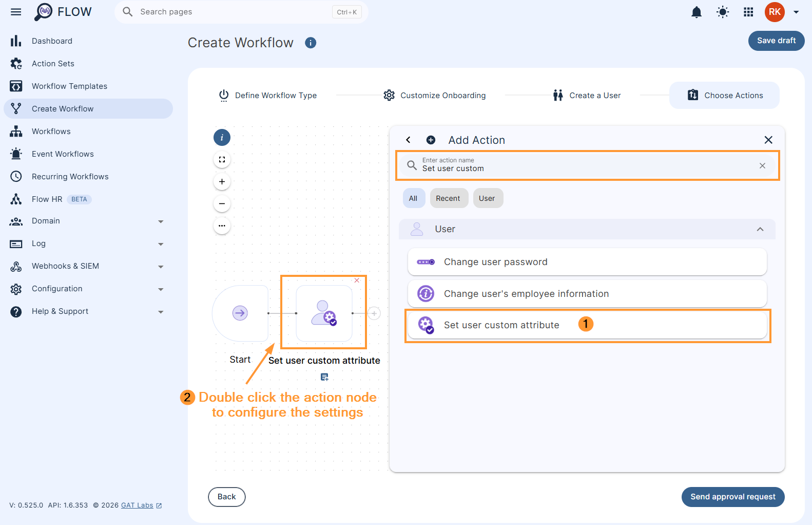Click the note icon under the action node
This screenshot has height=525, width=812.
[x=324, y=377]
